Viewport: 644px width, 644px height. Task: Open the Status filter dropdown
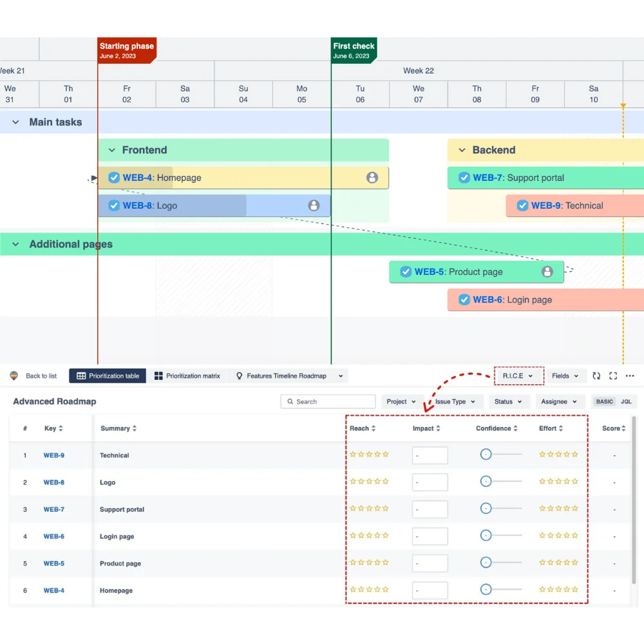click(x=508, y=401)
